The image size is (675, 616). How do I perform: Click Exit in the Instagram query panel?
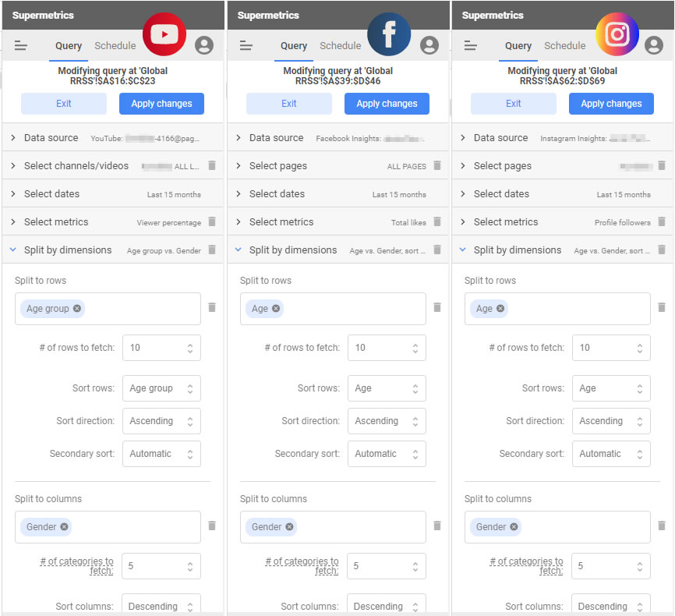(x=513, y=104)
